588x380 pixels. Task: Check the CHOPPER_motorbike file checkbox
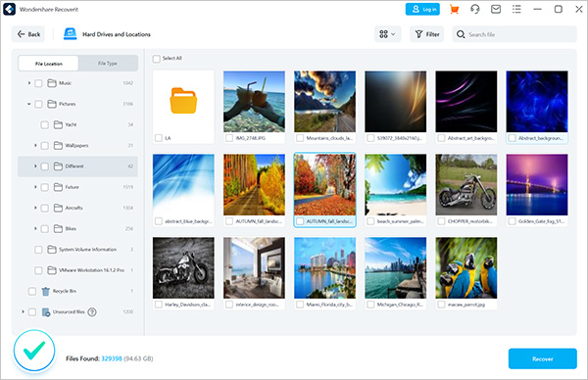coord(441,221)
